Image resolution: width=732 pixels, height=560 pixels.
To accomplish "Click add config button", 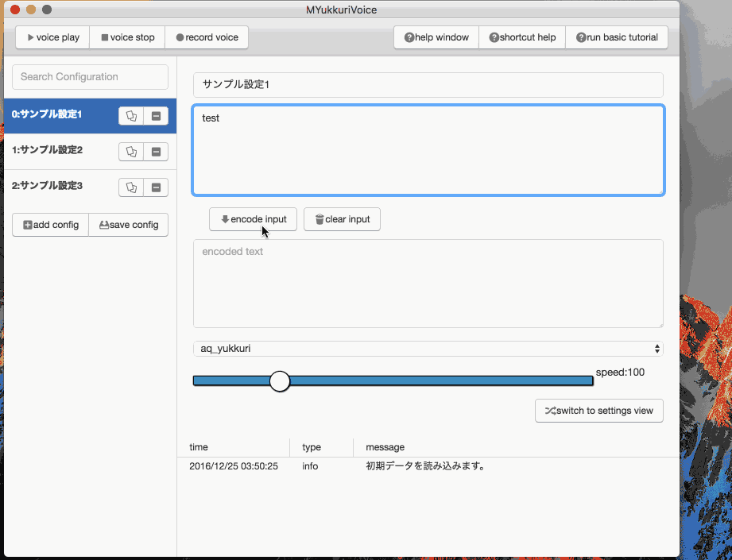I will pos(50,225).
